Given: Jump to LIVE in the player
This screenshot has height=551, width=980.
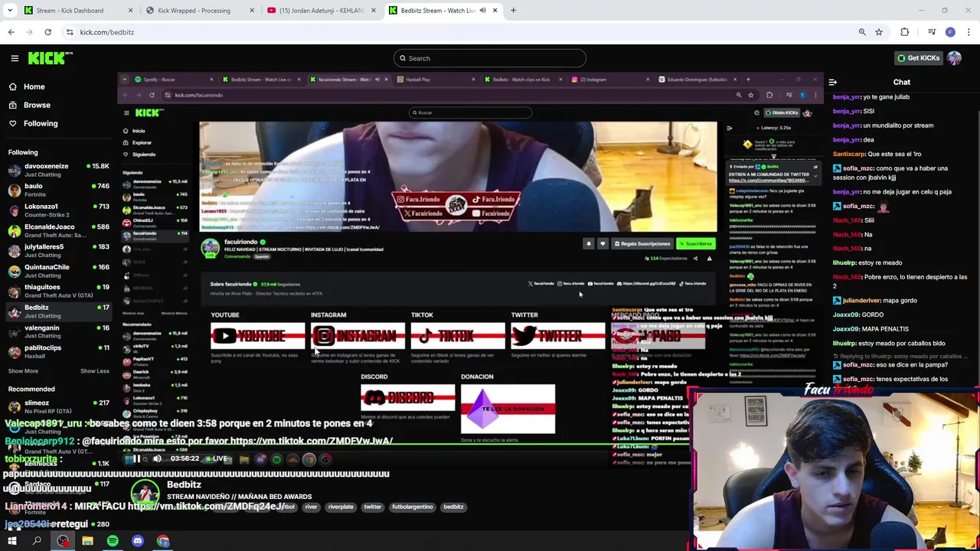Looking at the screenshot, I should coord(218,458).
